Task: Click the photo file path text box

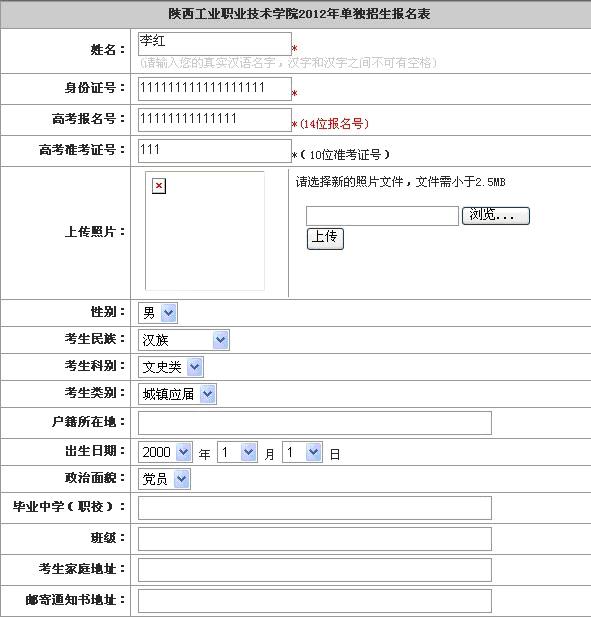Action: pos(382,216)
